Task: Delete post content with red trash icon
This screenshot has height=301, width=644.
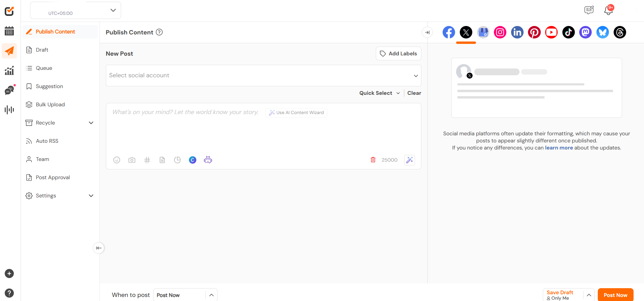Action: click(x=373, y=160)
